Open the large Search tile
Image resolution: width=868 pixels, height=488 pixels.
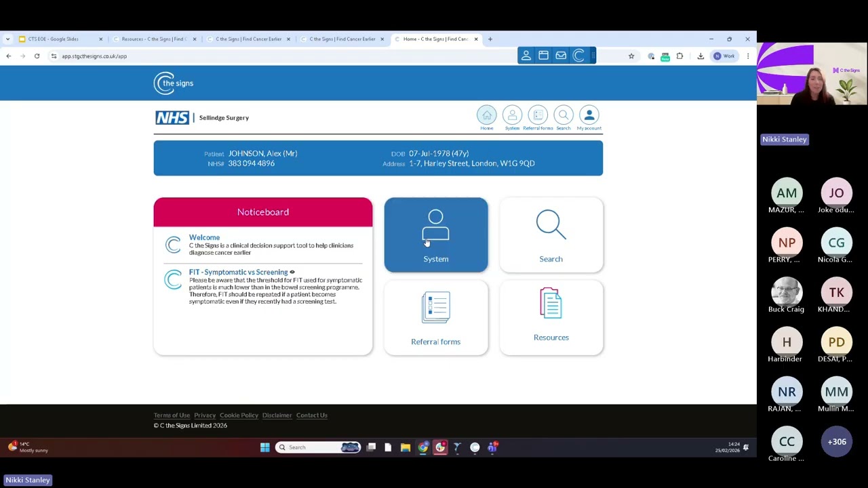point(551,235)
